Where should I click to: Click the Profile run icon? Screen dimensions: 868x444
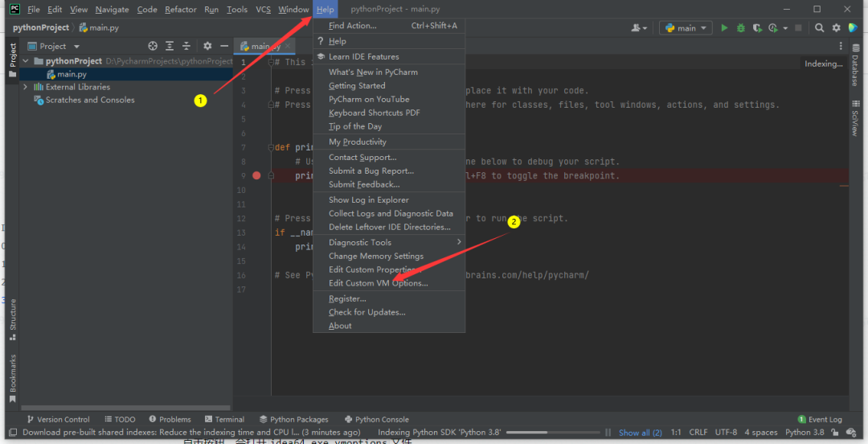tap(773, 27)
